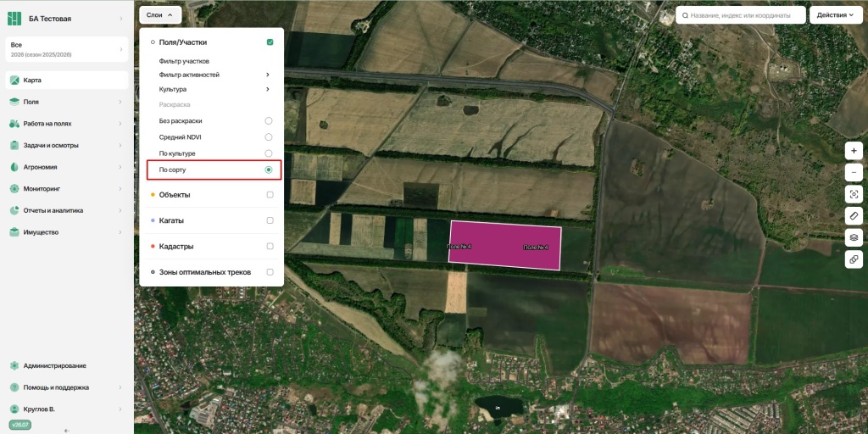Enable the Объекты layer checkbox
This screenshot has width=868, height=434.
(270, 195)
